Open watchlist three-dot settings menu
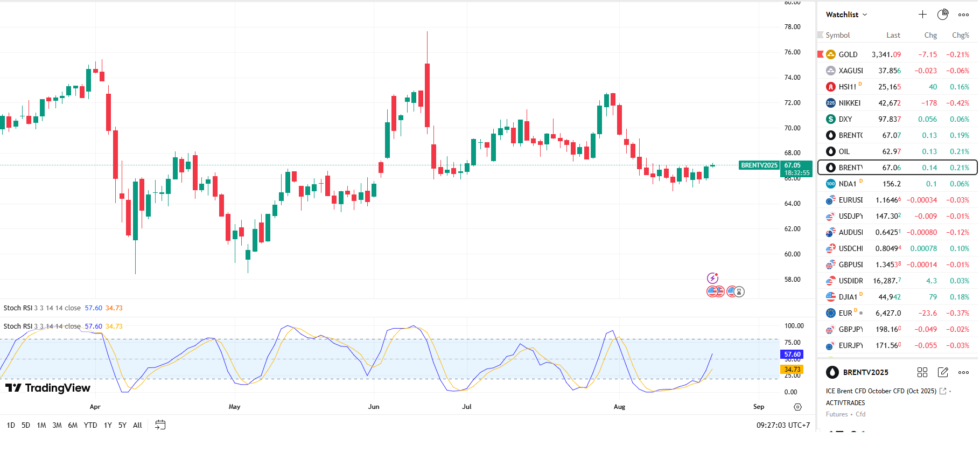This screenshot has width=980, height=459. click(x=963, y=15)
